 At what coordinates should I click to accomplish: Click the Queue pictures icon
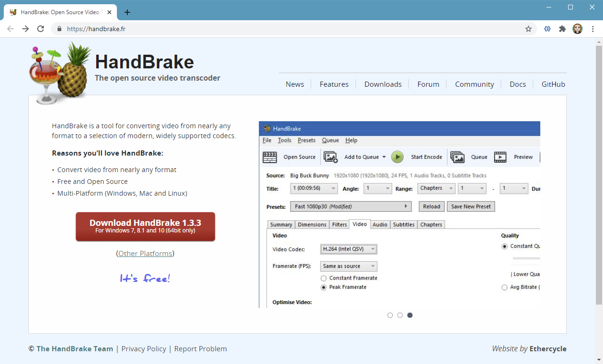coord(457,157)
